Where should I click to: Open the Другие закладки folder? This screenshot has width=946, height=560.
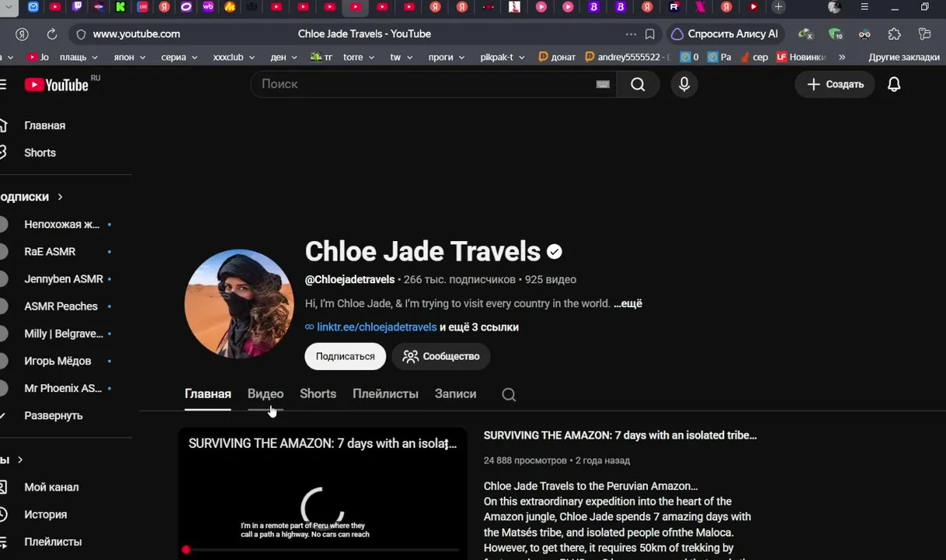click(904, 57)
